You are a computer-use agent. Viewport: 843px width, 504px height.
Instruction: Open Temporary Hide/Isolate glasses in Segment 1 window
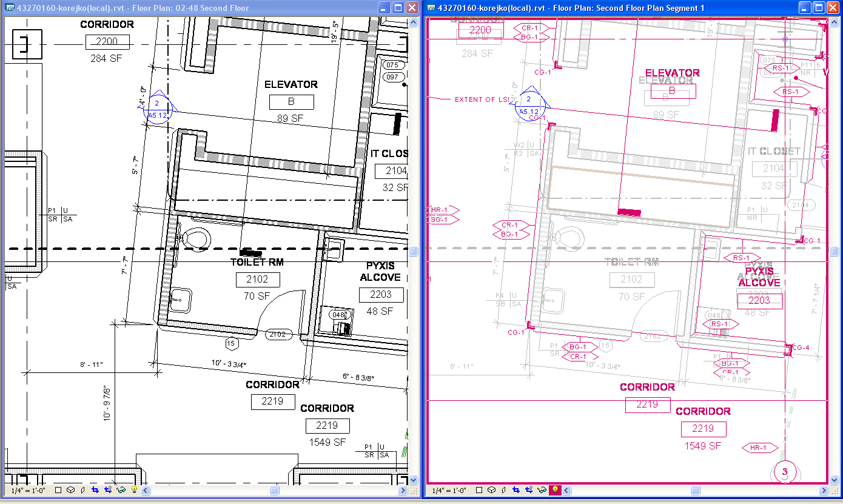pyautogui.click(x=542, y=490)
